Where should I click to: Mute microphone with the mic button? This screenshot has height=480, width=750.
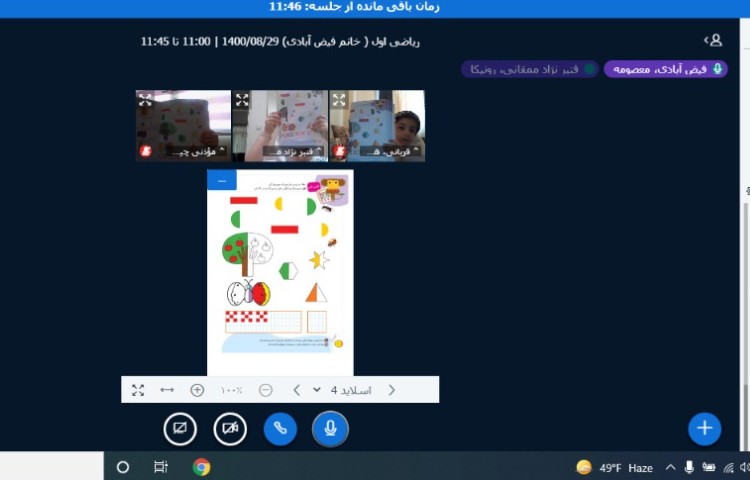pos(330,428)
